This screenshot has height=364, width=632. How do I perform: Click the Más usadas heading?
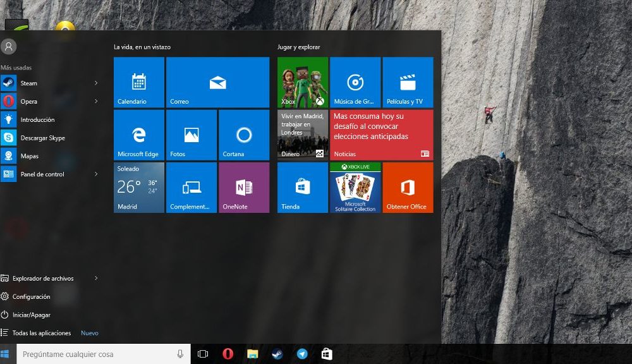(16, 68)
